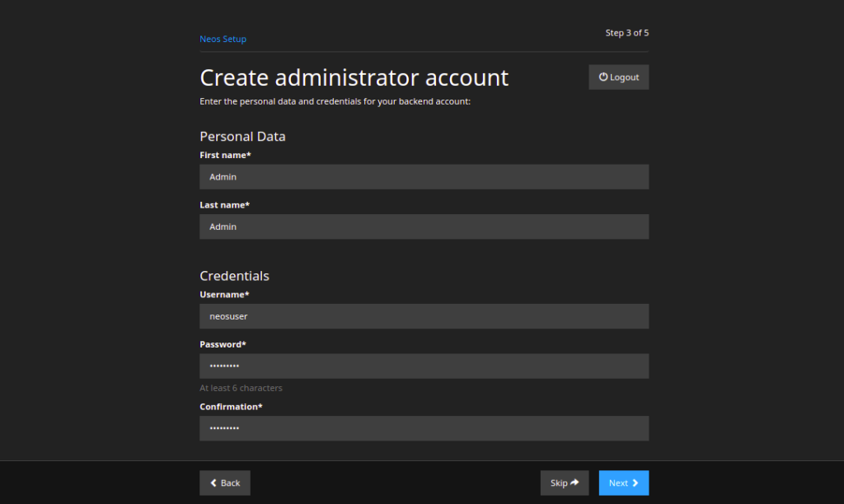The height and width of the screenshot is (504, 844).
Task: Click the Credentials section heading
Action: tap(233, 275)
